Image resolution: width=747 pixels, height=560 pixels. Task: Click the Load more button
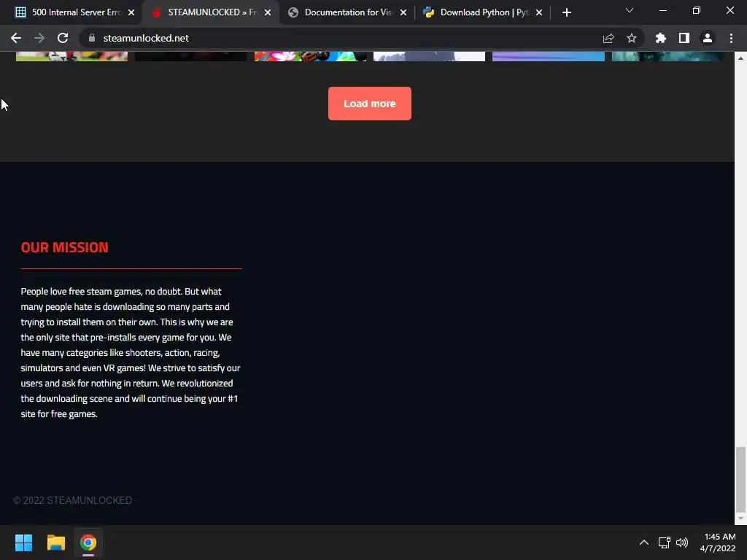click(370, 104)
